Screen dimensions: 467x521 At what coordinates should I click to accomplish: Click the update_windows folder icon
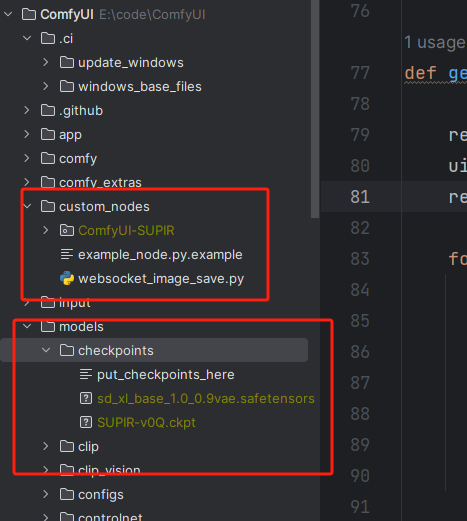(x=67, y=62)
